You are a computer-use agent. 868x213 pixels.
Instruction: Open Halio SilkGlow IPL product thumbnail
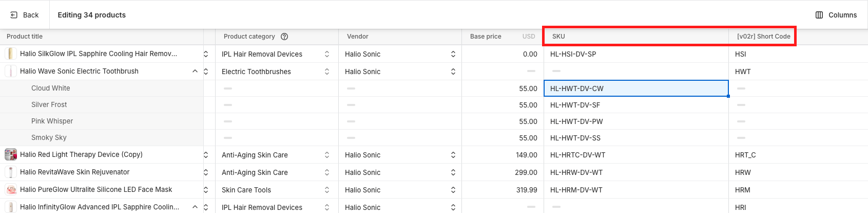(11, 54)
